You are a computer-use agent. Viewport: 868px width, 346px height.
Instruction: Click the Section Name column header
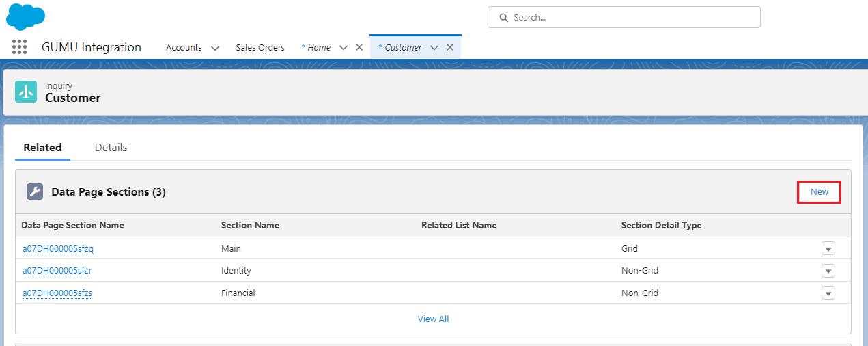[250, 225]
